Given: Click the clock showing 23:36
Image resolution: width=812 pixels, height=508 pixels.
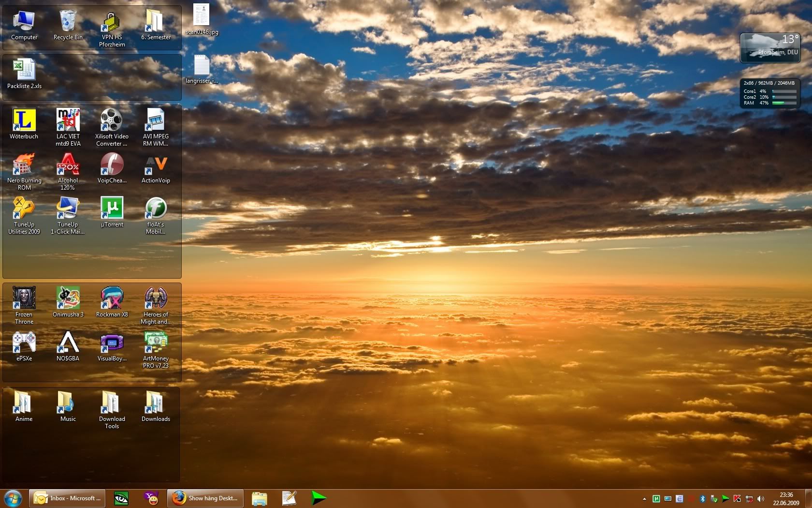Looking at the screenshot, I should [786, 499].
